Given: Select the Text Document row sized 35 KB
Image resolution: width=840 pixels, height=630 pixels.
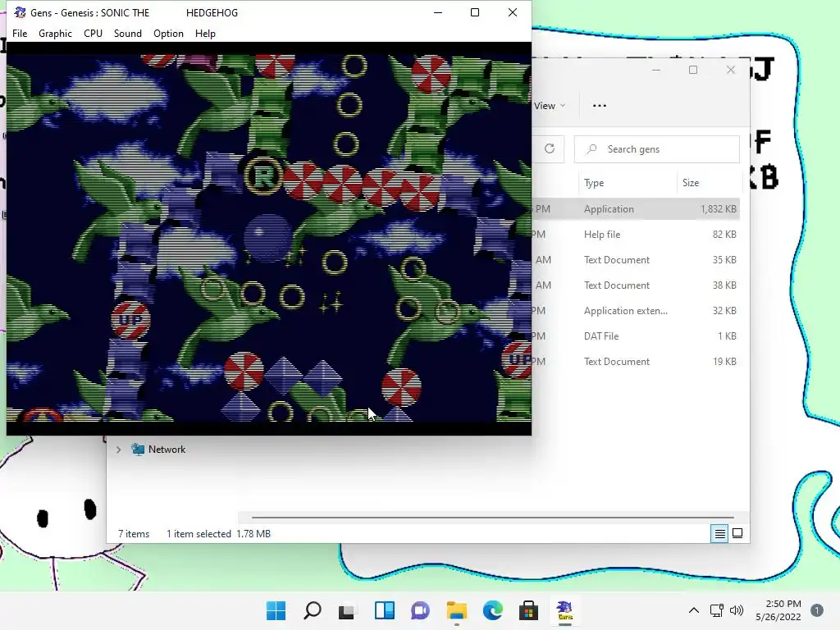Looking at the screenshot, I should pos(636,260).
